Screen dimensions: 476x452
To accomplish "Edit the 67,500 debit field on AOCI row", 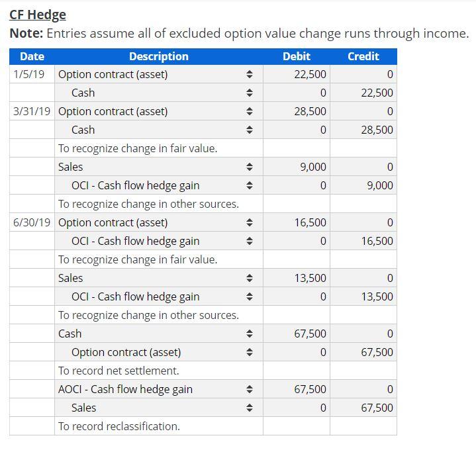I will 297,389.
